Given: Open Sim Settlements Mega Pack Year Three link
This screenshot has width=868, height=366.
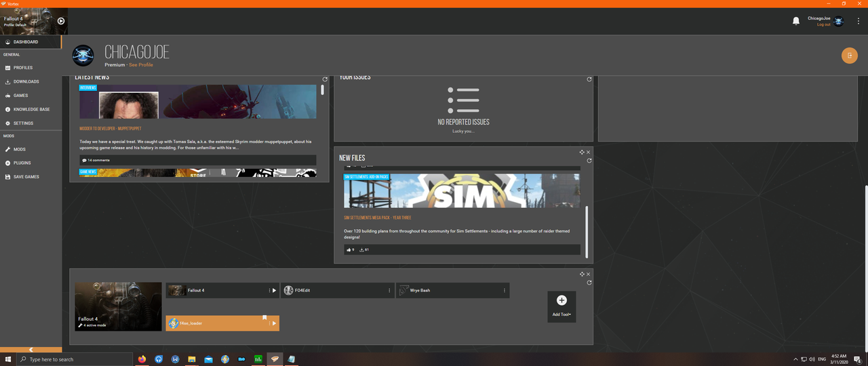Looking at the screenshot, I should point(377,218).
